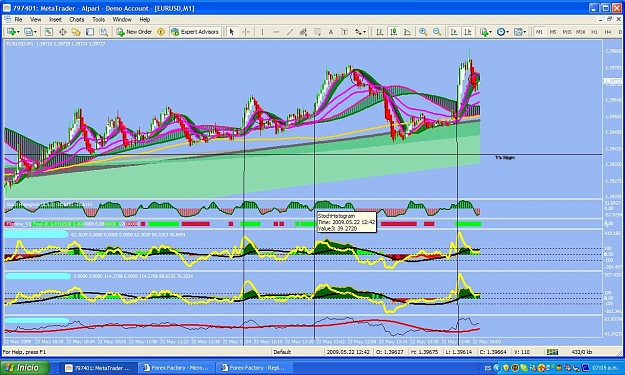This screenshot has width=625, height=375.
Task: Toggle the Expert Advisors button
Action: click(x=195, y=32)
